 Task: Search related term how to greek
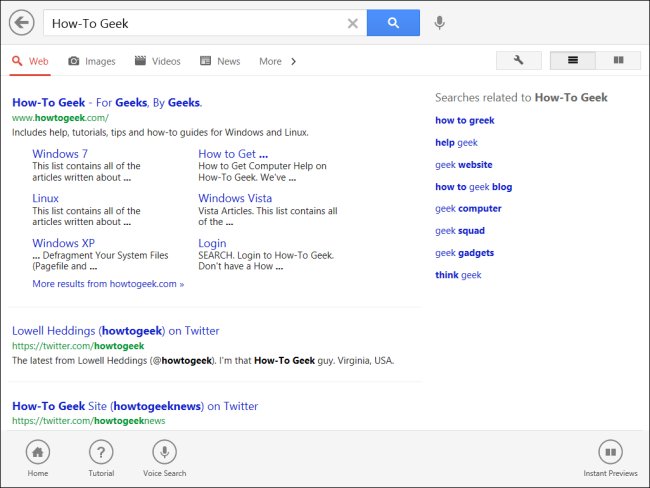click(465, 120)
